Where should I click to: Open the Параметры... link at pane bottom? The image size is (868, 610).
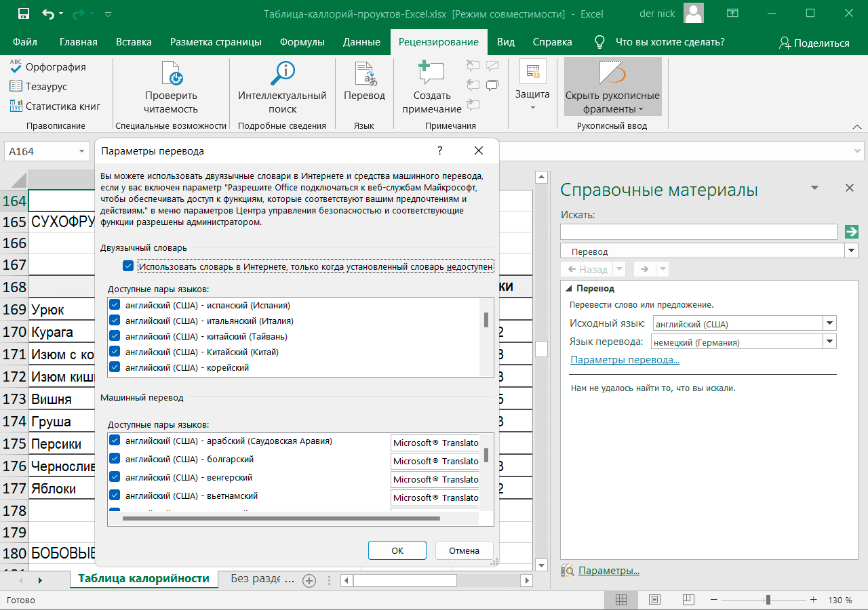(x=608, y=571)
